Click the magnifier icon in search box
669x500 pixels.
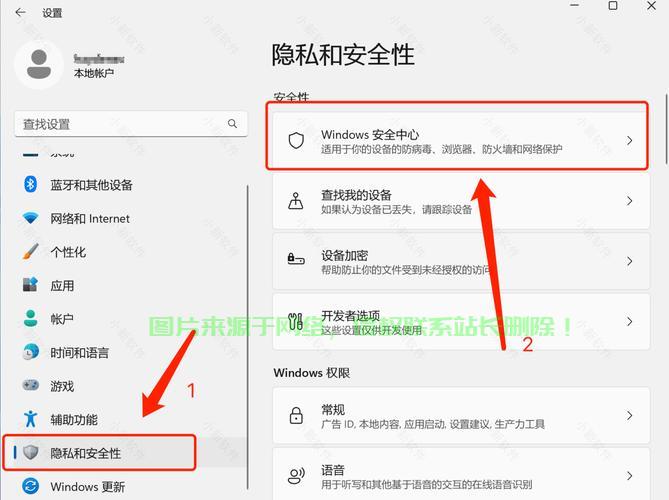[x=232, y=124]
